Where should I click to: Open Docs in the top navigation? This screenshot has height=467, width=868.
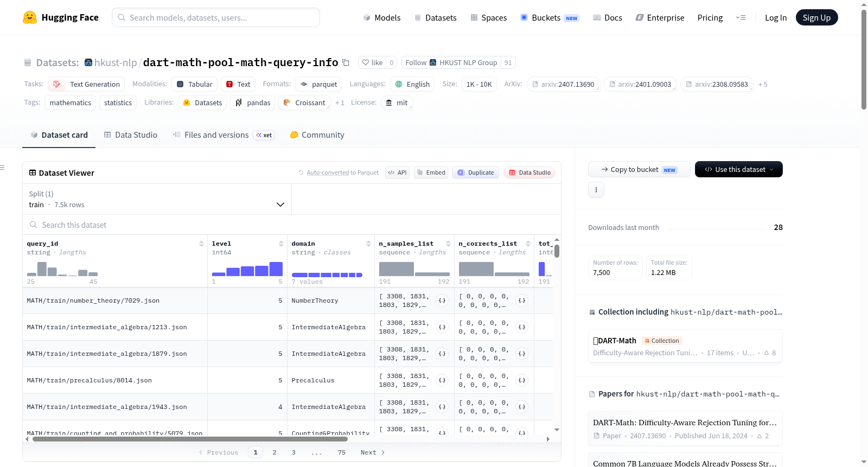[x=608, y=17]
